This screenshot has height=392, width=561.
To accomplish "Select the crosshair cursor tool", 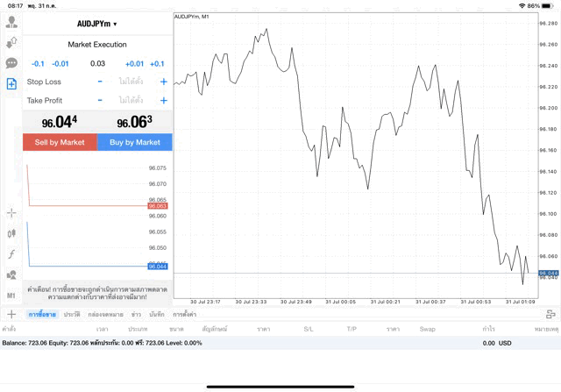I will pyautogui.click(x=11, y=212).
